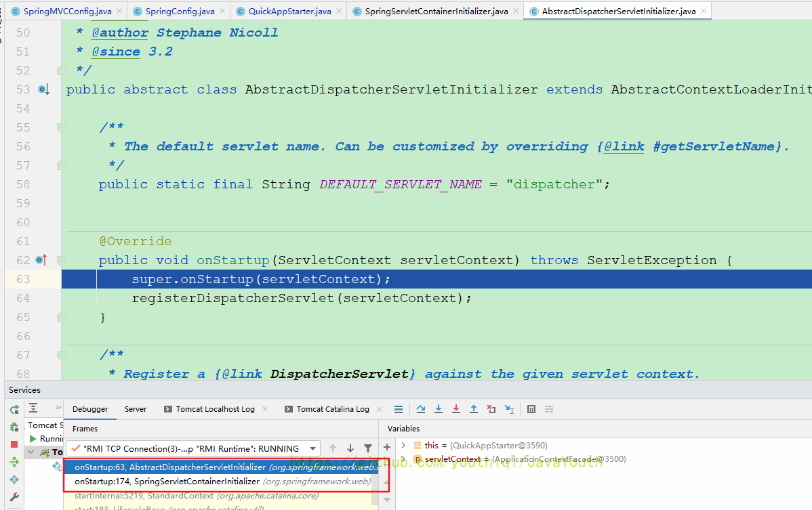
Task: Click the New Watch plus button
Action: point(387,447)
